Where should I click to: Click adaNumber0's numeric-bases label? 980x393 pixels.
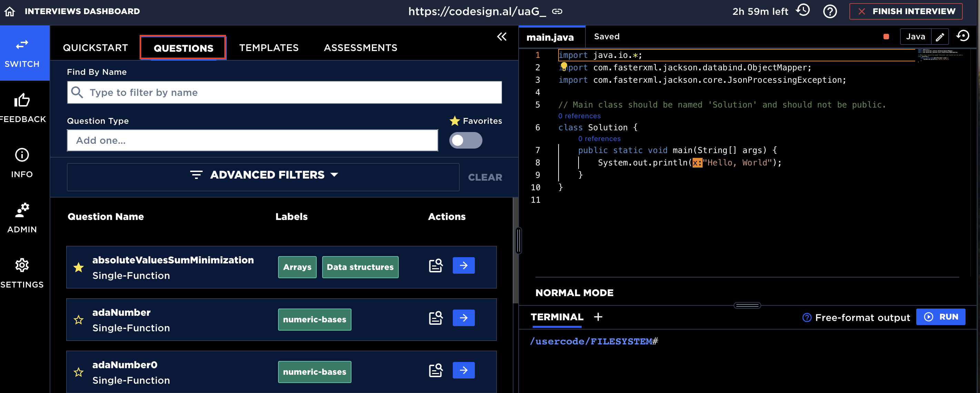coord(315,372)
